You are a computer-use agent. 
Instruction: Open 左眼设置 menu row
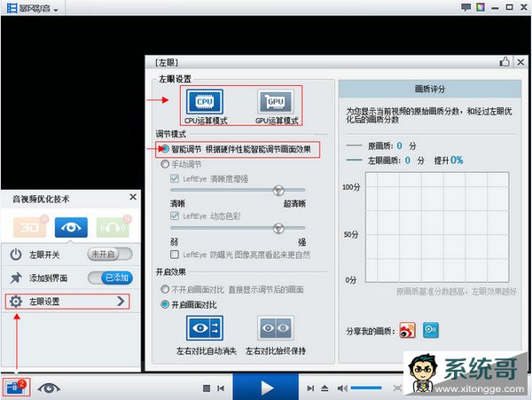pos(67,302)
